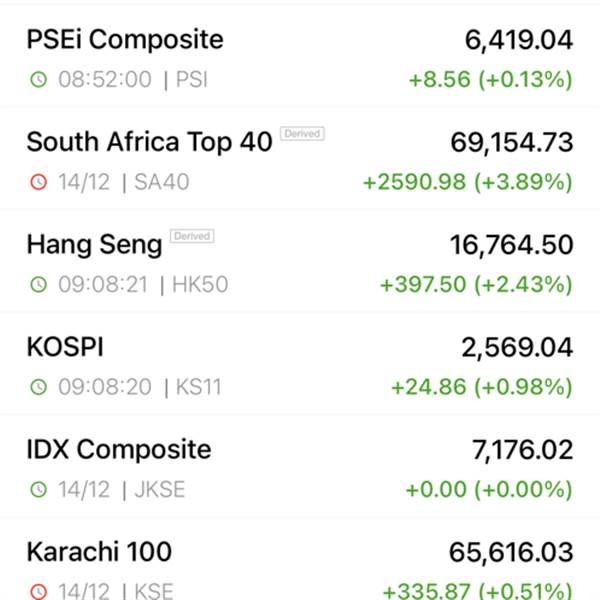
Task: Click the red clock icon for South Africa Top 40
Action: click(x=39, y=182)
